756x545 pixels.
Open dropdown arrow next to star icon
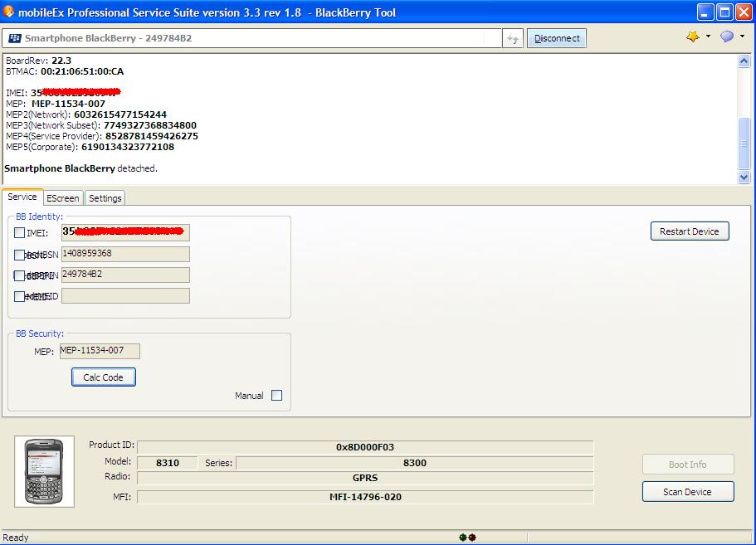click(x=708, y=36)
